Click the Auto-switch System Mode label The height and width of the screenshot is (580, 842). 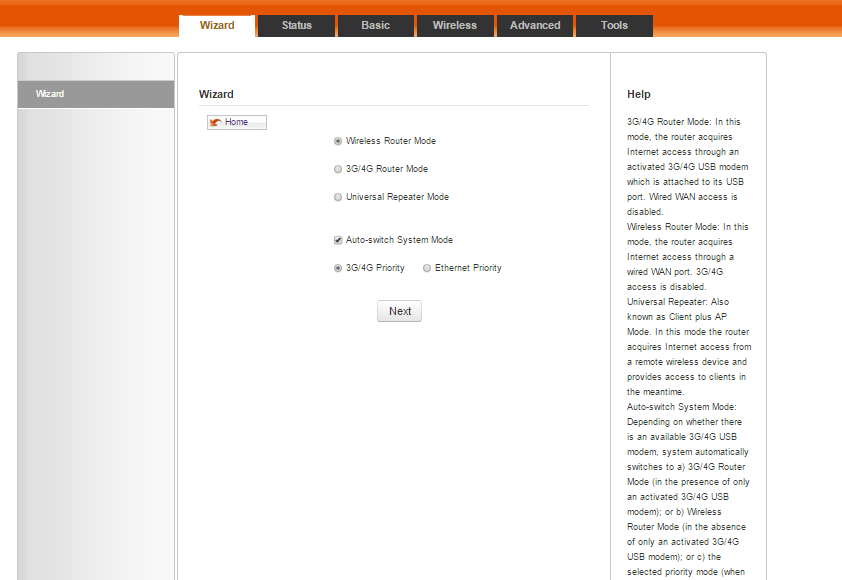[399, 240]
